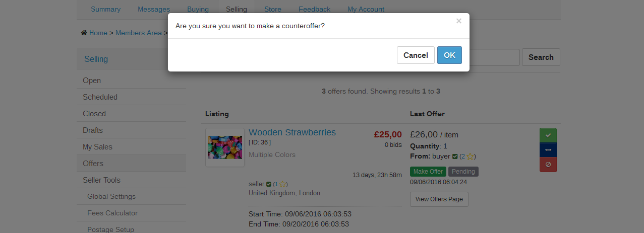Confirm the counteroffer by pressing OK
The width and height of the screenshot is (644, 233).
[x=449, y=55]
